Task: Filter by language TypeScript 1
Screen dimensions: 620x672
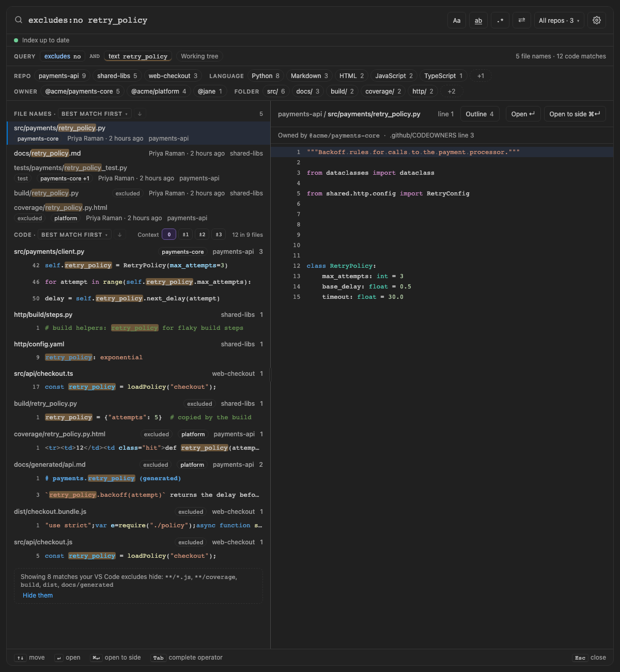Action: 443,76
